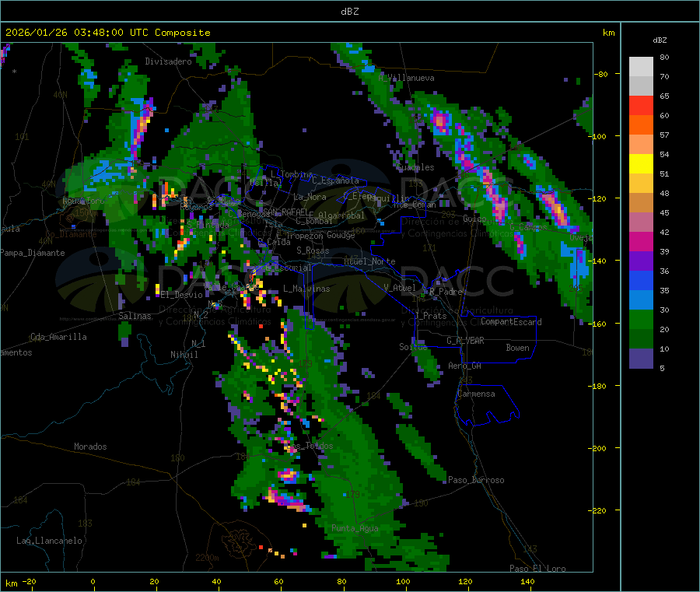Click the Divisadero map label
The image size is (700, 592).
point(168,61)
